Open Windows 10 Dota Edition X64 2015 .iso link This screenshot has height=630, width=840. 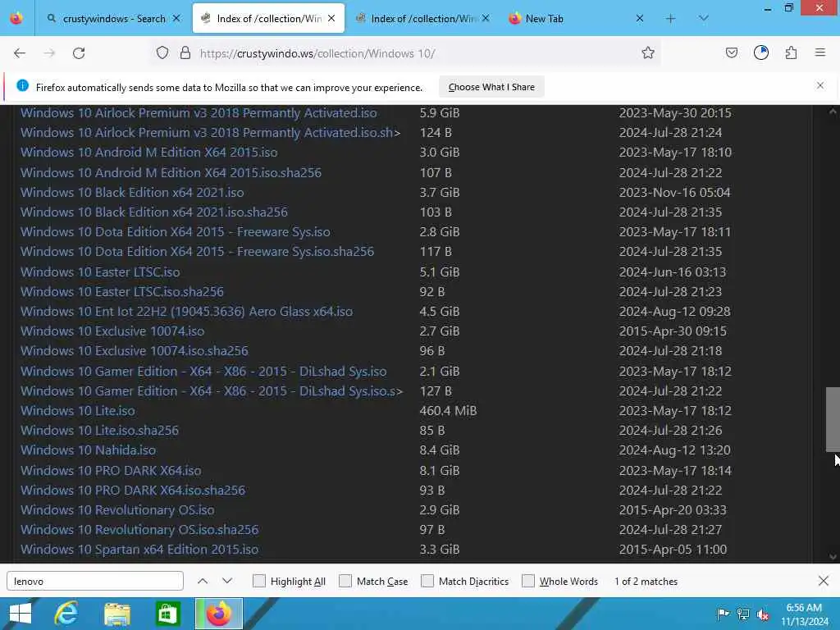pos(176,232)
